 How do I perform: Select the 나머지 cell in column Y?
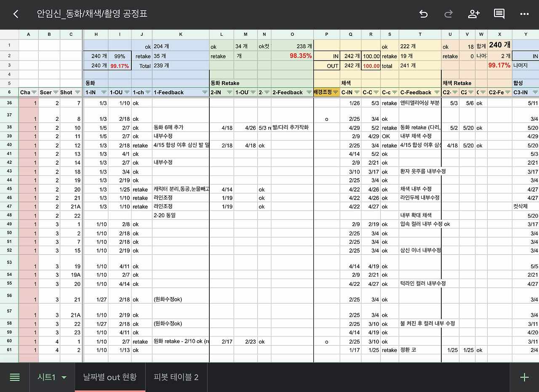[x=526, y=66]
